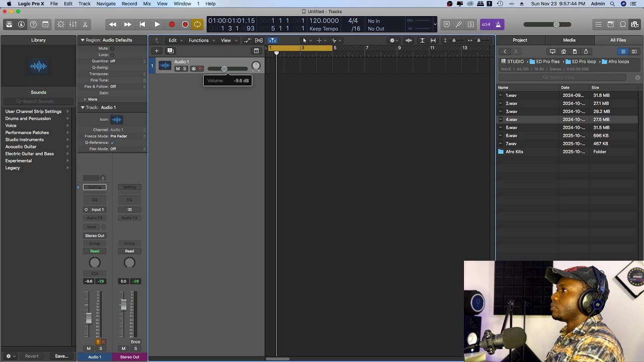
Task: Toggle the yellow Cycle button
Action: (197, 24)
